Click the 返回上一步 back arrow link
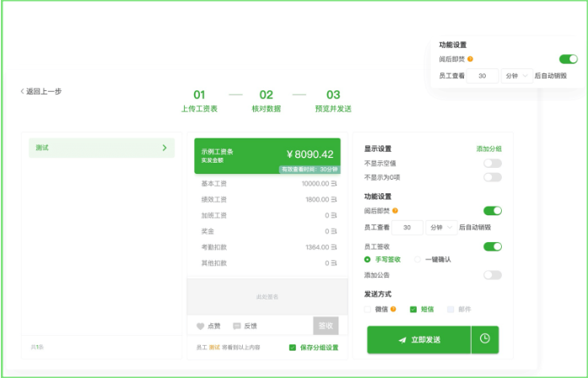The image size is (588, 378). (x=40, y=91)
